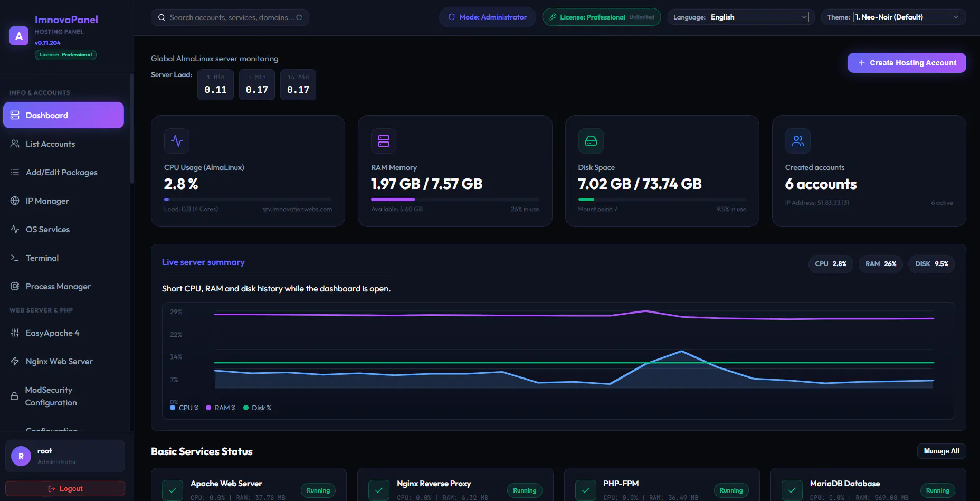This screenshot has width=980, height=501.
Task: Click Apache Web Server Running badge
Action: (x=318, y=490)
